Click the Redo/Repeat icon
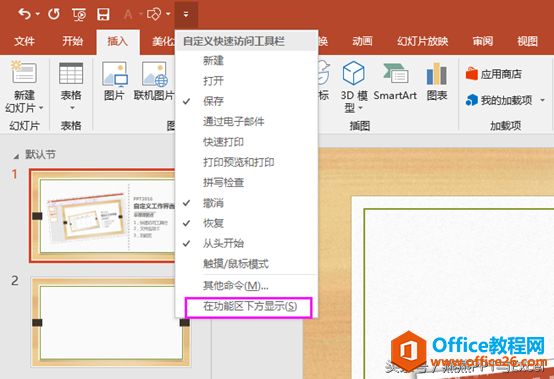The width and height of the screenshot is (554, 379). (x=54, y=14)
